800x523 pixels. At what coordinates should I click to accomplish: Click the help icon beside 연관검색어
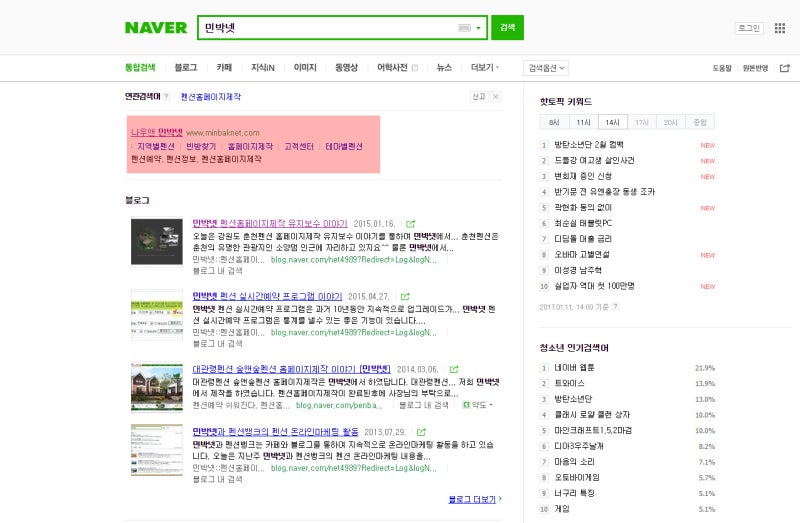coord(166,96)
